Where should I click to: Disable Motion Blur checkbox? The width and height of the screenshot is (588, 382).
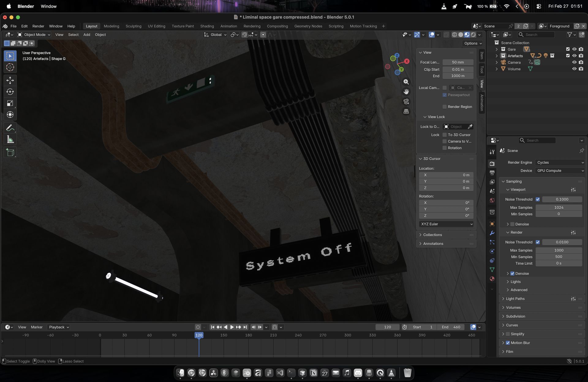click(508, 343)
